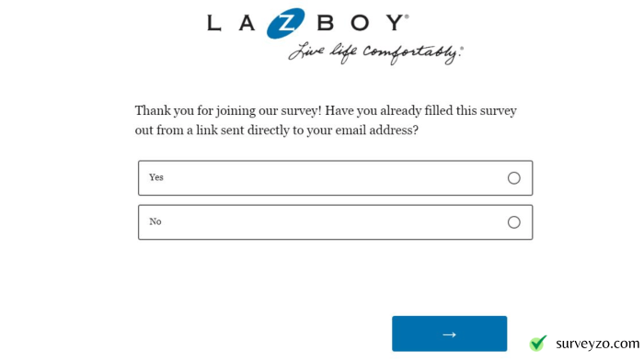Click the green checkmark icon
This screenshot has width=644, height=362.
pos(538,343)
